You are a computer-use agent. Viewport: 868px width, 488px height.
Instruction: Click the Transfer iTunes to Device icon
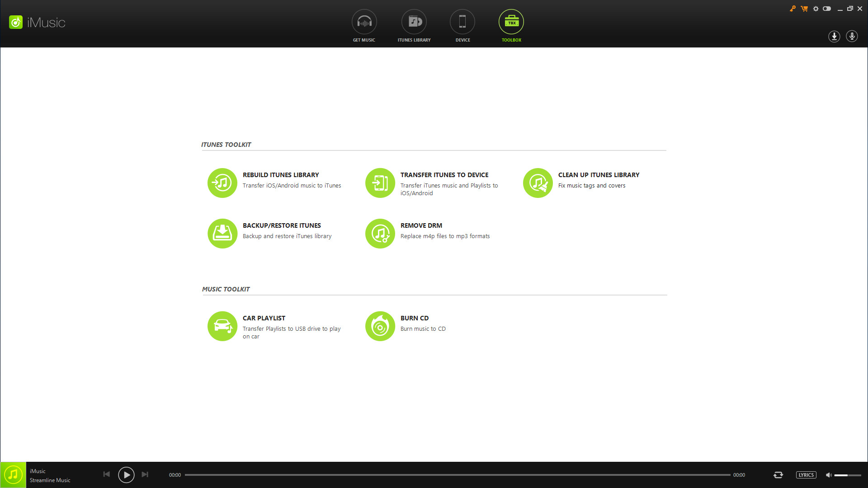[x=380, y=183]
